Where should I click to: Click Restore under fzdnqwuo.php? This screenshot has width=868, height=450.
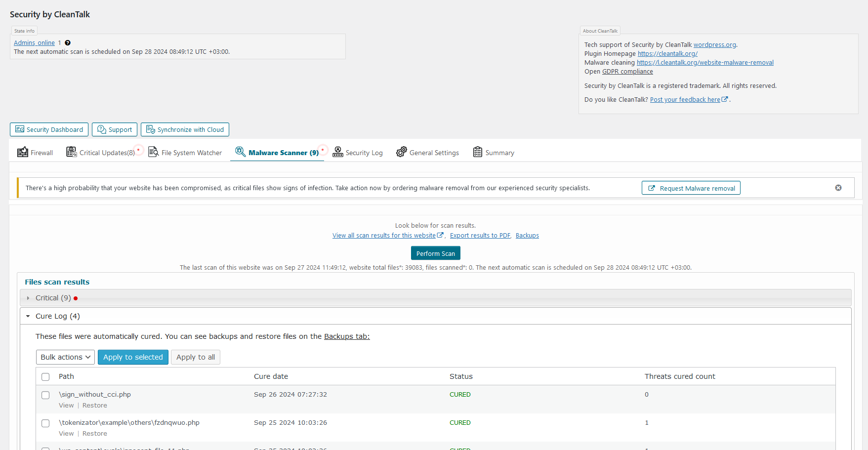click(95, 433)
